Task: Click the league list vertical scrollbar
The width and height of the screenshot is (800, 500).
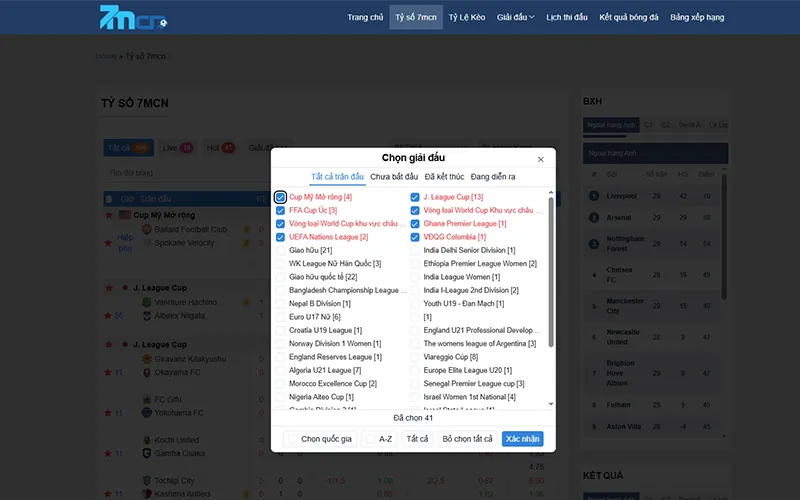Action: pyautogui.click(x=551, y=270)
